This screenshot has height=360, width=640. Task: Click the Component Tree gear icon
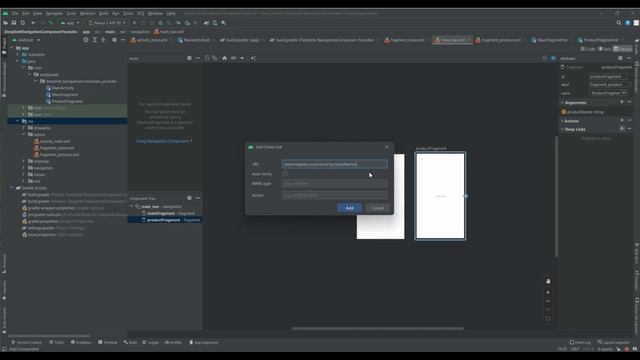coord(189,198)
